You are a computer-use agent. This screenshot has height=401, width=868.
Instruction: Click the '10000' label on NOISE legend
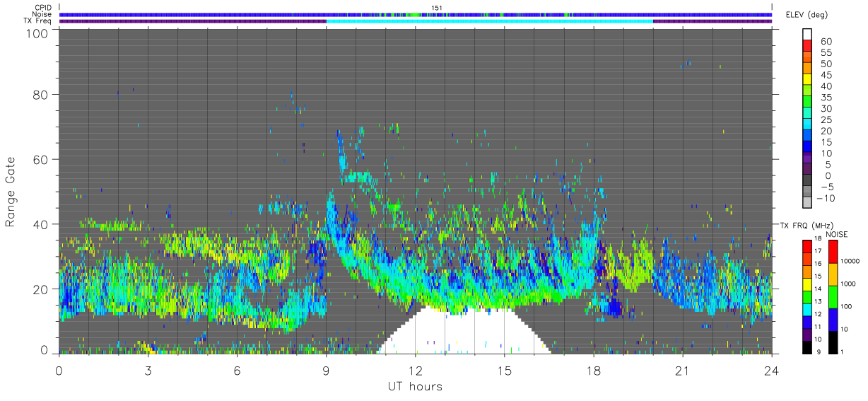(x=850, y=262)
